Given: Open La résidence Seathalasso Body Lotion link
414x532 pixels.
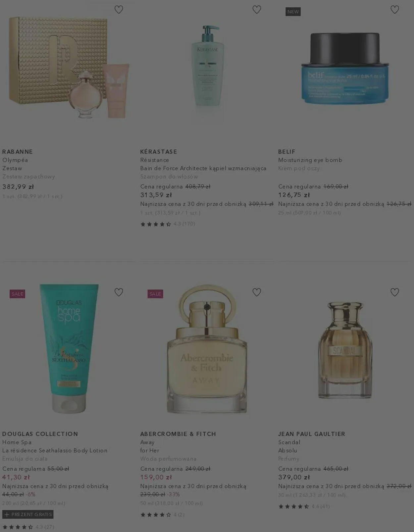Looking at the screenshot, I should pyautogui.click(x=55, y=451).
